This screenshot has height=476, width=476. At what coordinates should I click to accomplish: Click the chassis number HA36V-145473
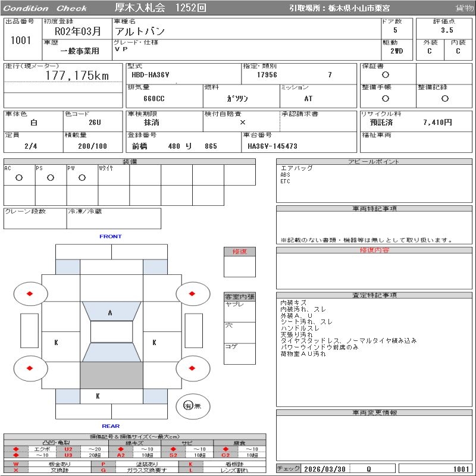pyautogui.click(x=273, y=146)
